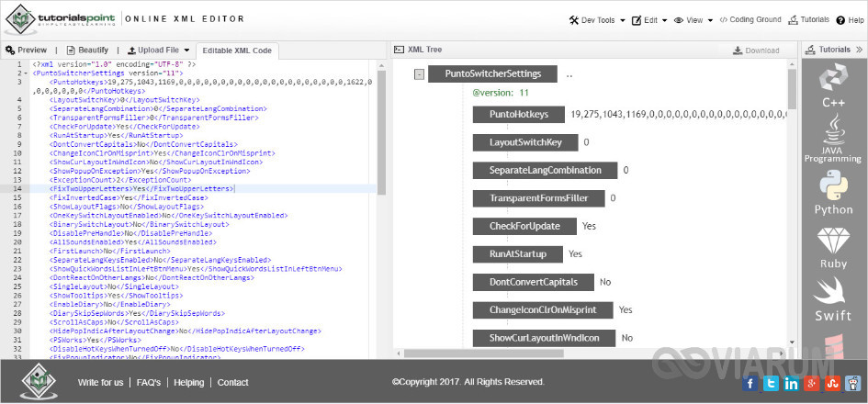Open Helping footer link
This screenshot has height=404, width=868.
point(189,382)
